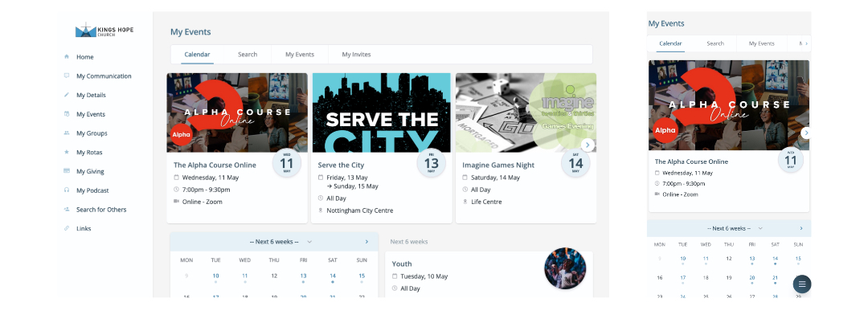Open the Serve the City banner image

[382, 112]
